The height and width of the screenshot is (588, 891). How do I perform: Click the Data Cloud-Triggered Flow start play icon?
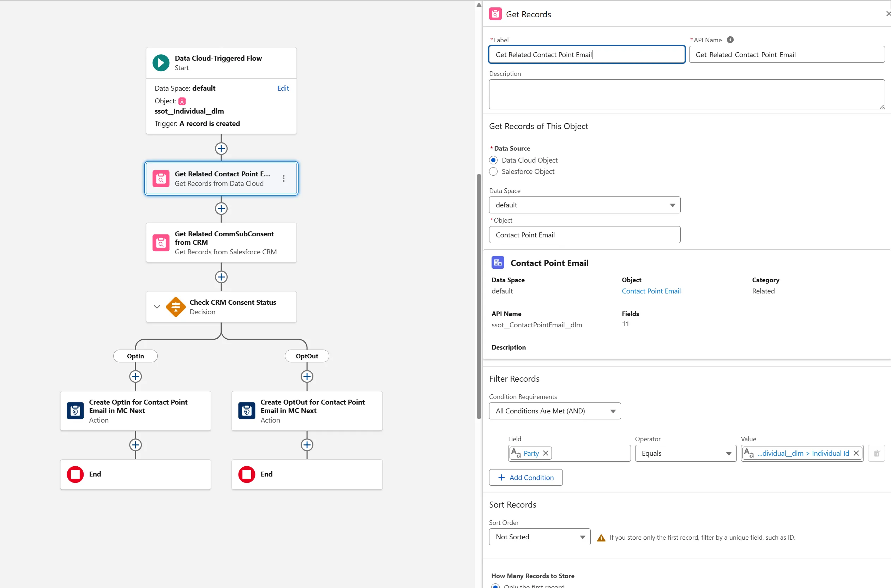point(161,63)
